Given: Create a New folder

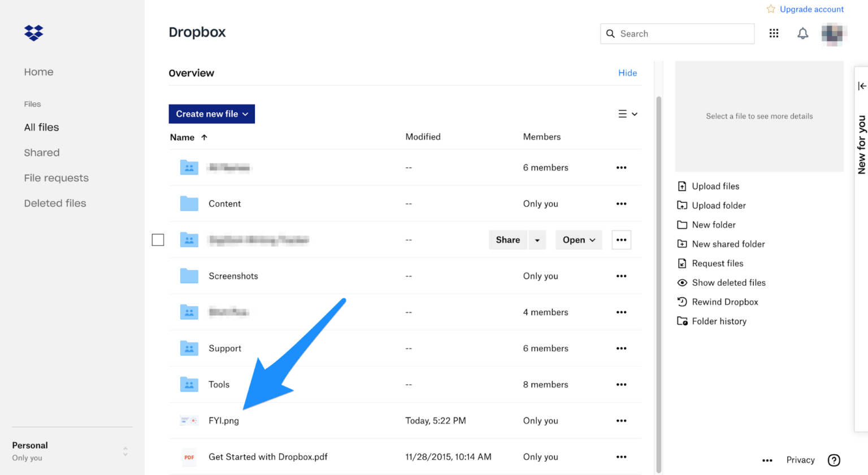Looking at the screenshot, I should (x=706, y=225).
